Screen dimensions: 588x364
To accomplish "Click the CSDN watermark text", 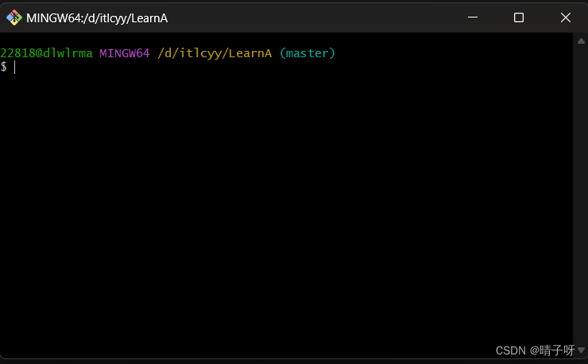I will 510,350.
